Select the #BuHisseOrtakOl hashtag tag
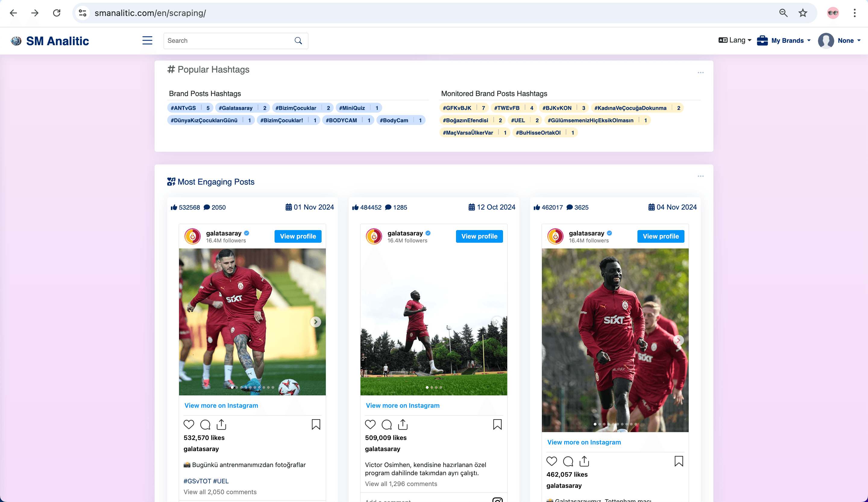Image resolution: width=868 pixels, height=502 pixels. (x=545, y=133)
